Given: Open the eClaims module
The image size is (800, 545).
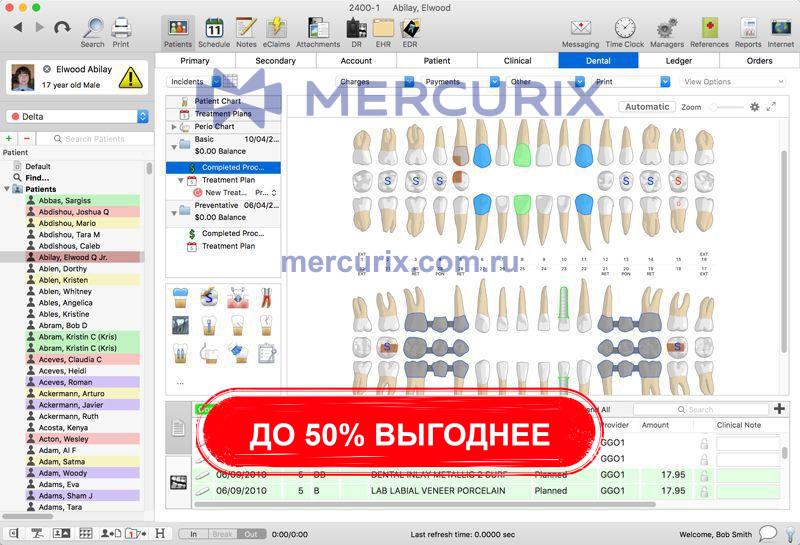Looking at the screenshot, I should 277,32.
